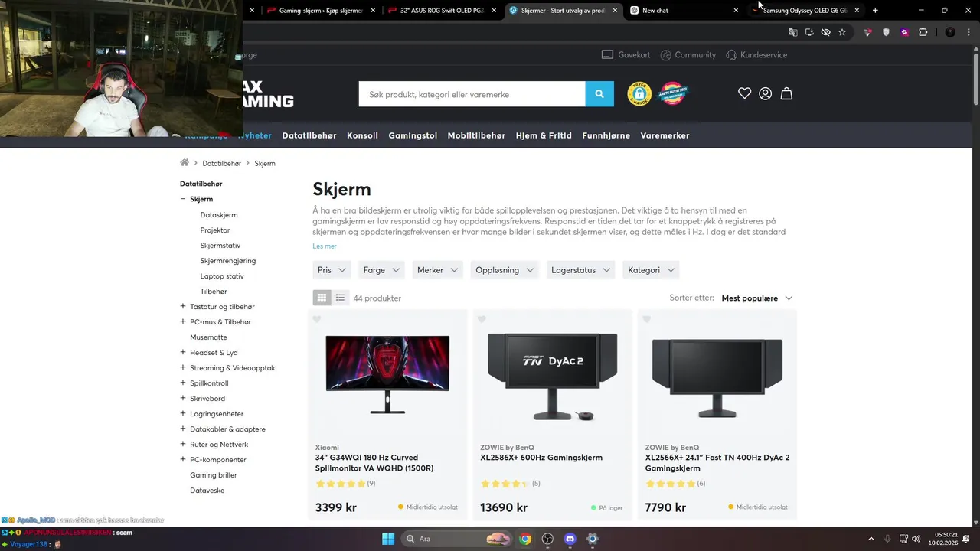Click the crossed-out eye icon in address bar
Screen dimensions: 980x551
[825, 32]
